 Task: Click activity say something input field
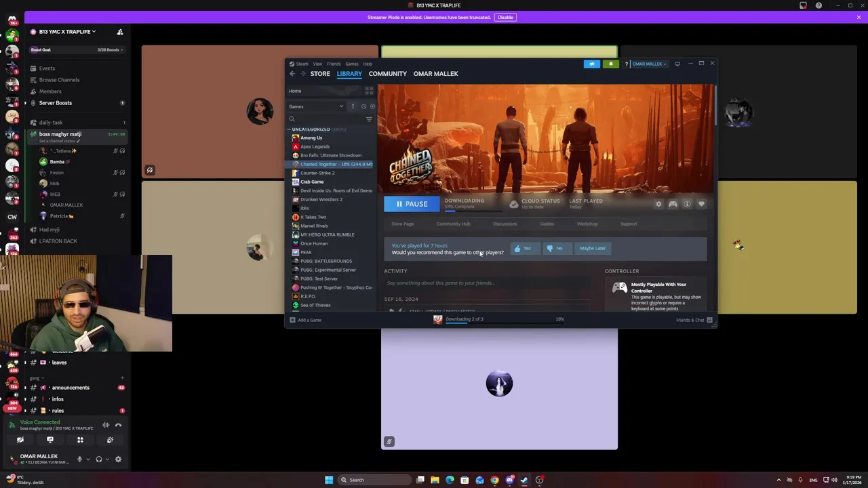coord(487,283)
